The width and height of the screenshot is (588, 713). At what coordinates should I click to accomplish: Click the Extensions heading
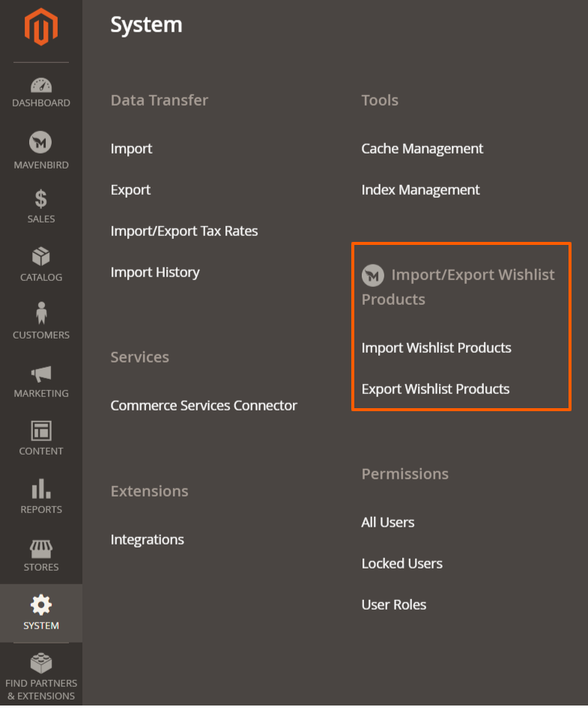[149, 491]
